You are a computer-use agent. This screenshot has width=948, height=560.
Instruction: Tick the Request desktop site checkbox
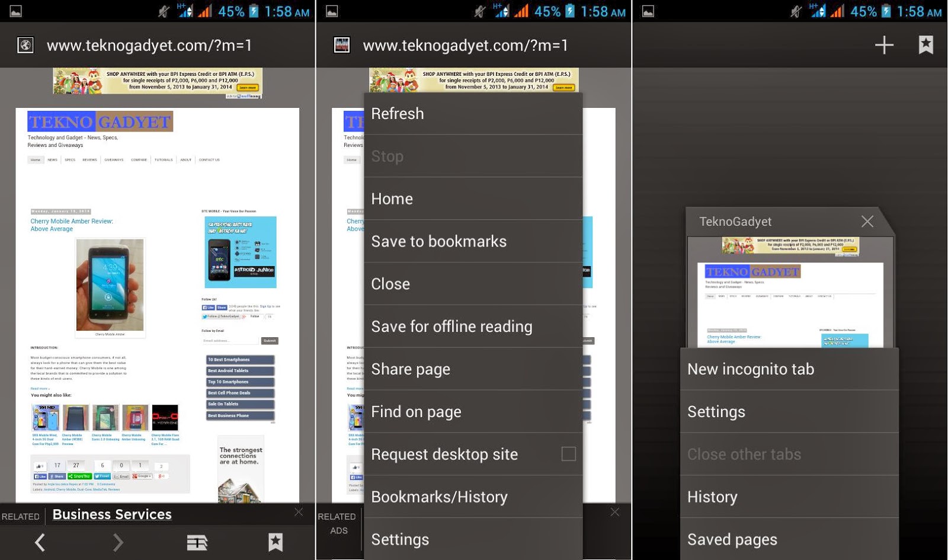click(568, 454)
